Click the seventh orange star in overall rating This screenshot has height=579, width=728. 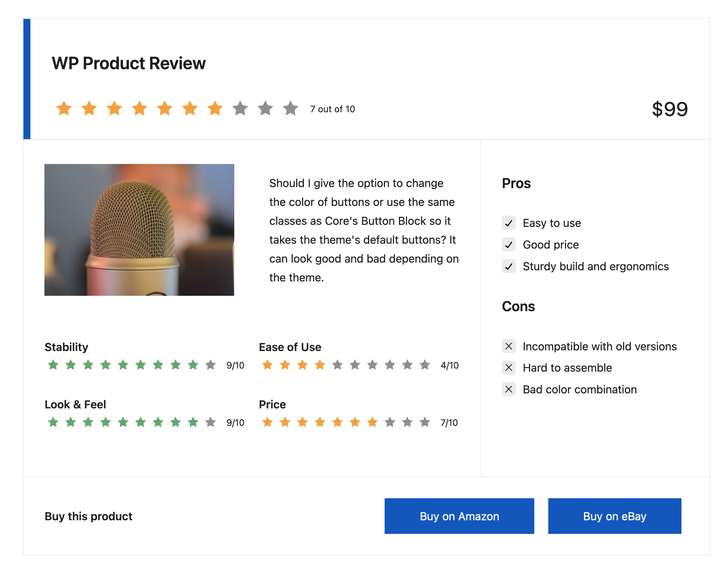click(x=215, y=108)
